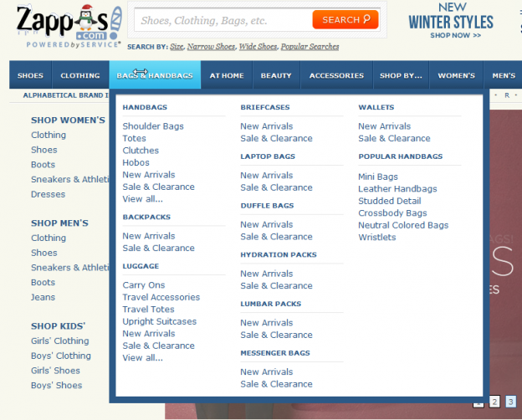Select letter R in the brand index
Screen dimensions: 522x420
pyautogui.click(x=506, y=96)
